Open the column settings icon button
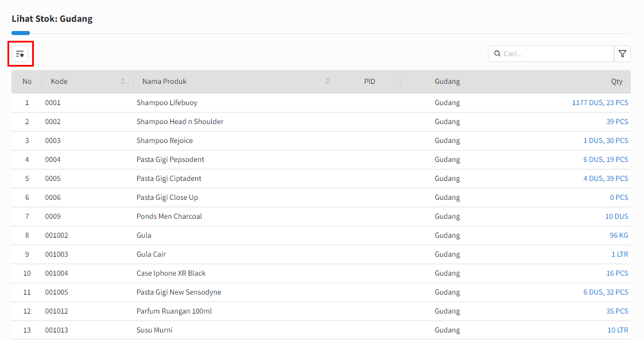This screenshot has height=340, width=644. (x=20, y=54)
